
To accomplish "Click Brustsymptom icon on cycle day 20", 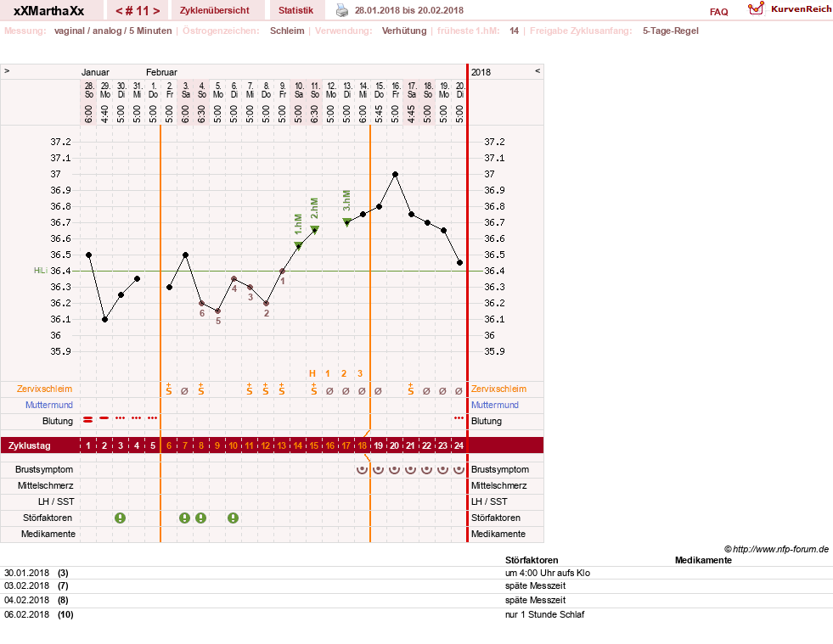I will 394,469.
